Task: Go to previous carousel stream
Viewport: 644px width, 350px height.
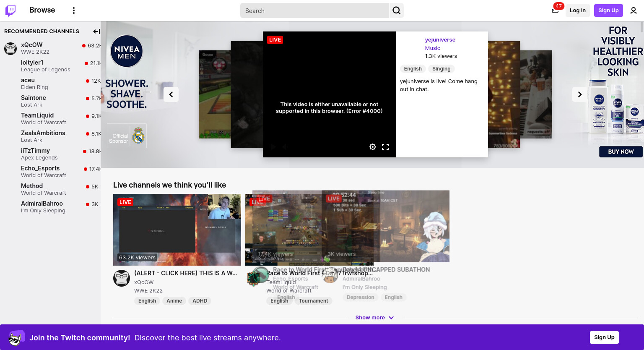Action: [171, 94]
